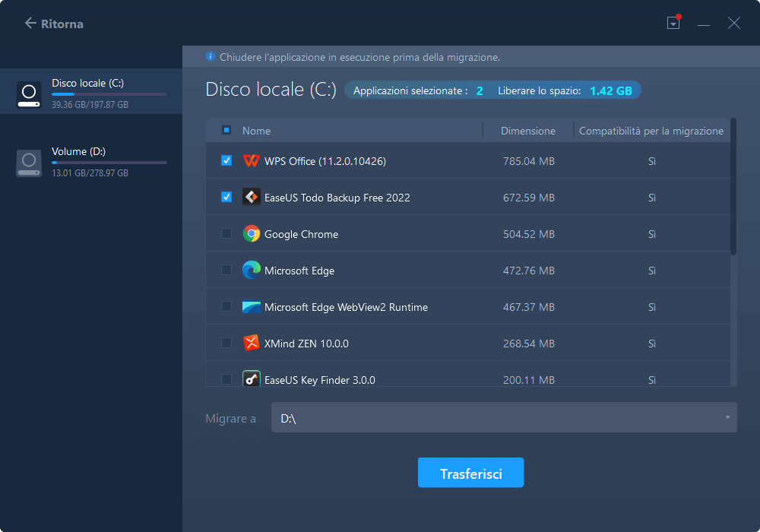
Task: Click the Google Chrome icon
Action: coord(251,233)
